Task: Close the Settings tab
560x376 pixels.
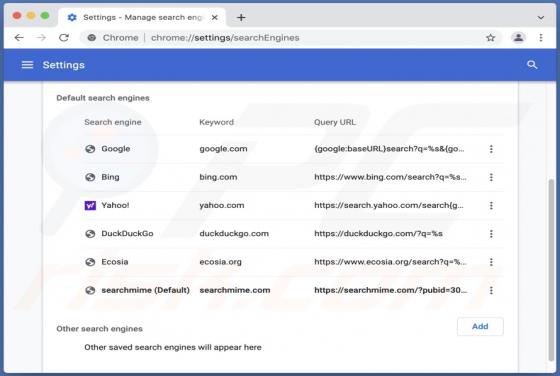Action: click(x=214, y=17)
